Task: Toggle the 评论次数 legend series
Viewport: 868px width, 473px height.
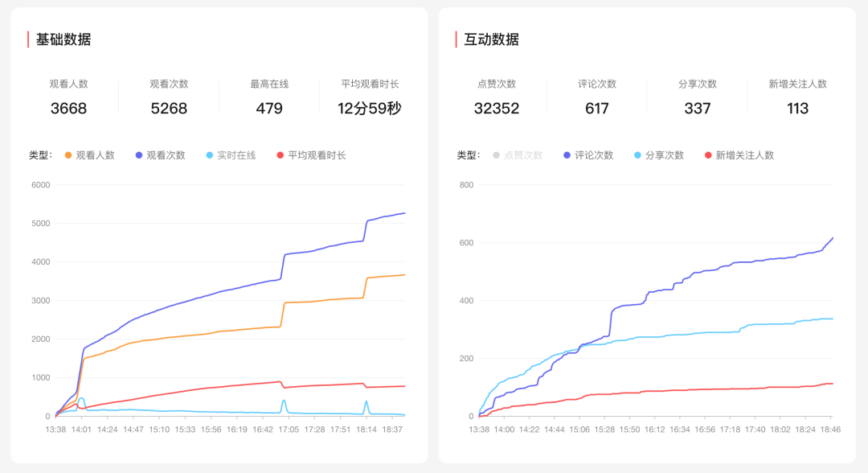Action: pyautogui.click(x=588, y=155)
